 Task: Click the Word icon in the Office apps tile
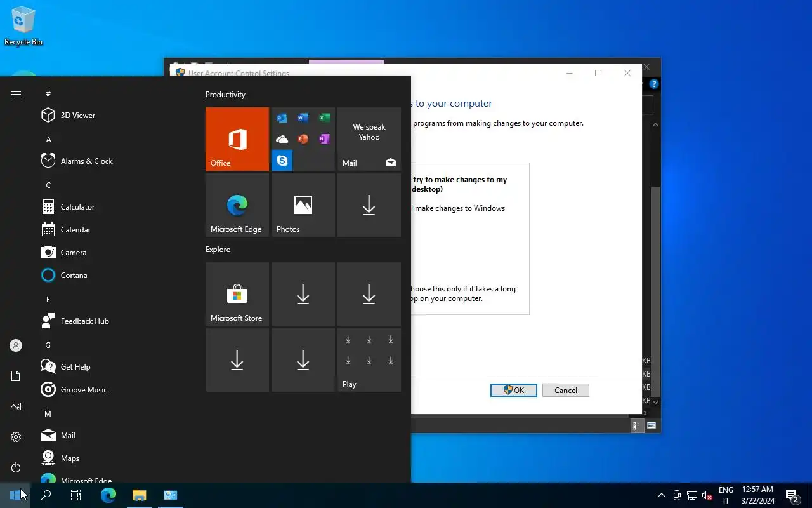click(303, 118)
